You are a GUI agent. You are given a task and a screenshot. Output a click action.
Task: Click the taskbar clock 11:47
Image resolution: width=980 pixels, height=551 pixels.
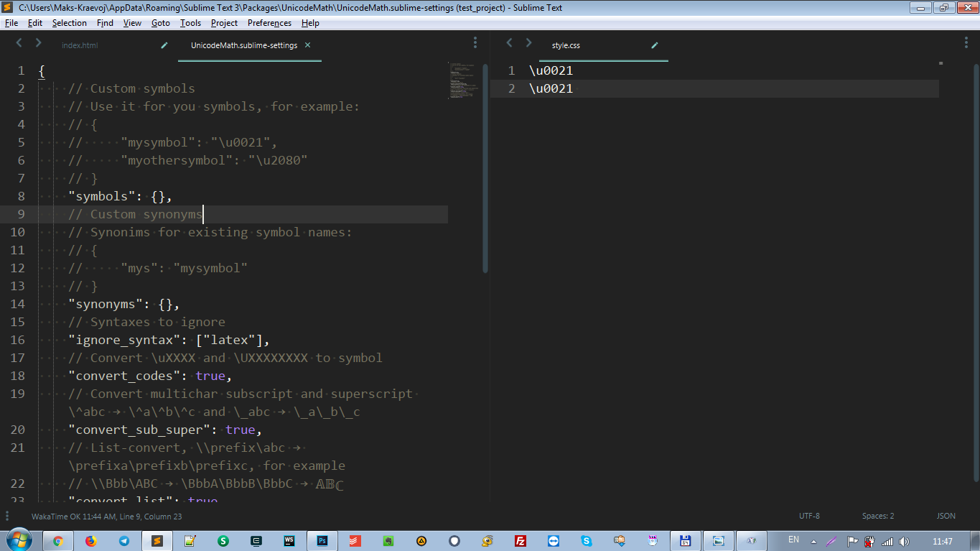[943, 541]
